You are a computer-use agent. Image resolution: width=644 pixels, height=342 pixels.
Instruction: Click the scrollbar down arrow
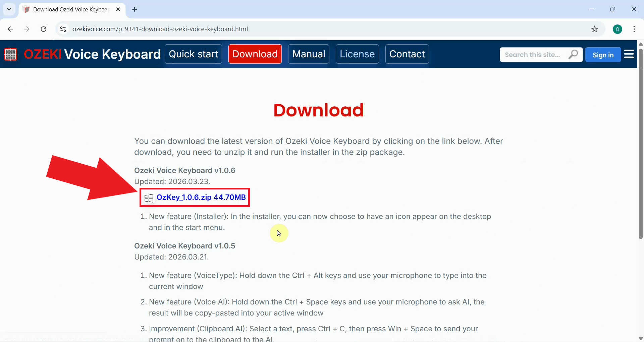coord(641,338)
